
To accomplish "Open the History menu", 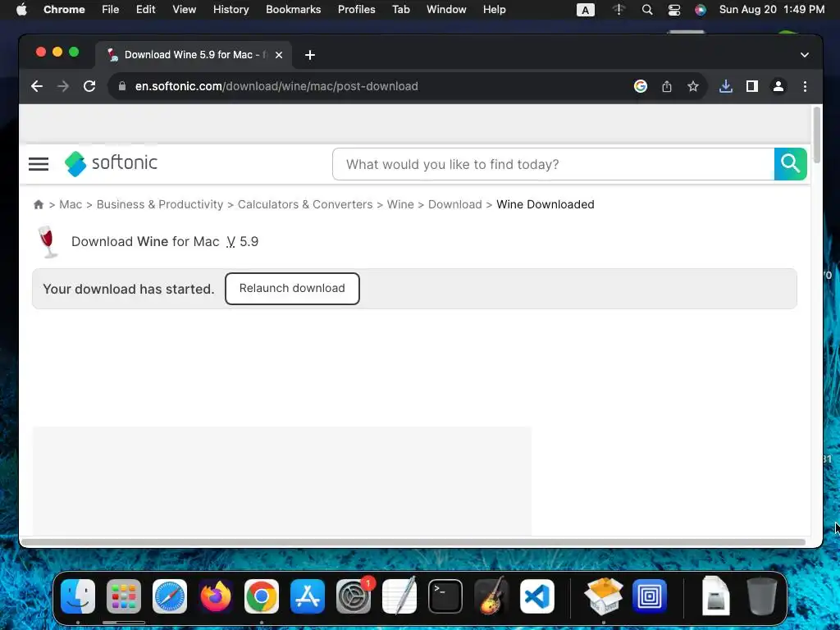I will [231, 10].
